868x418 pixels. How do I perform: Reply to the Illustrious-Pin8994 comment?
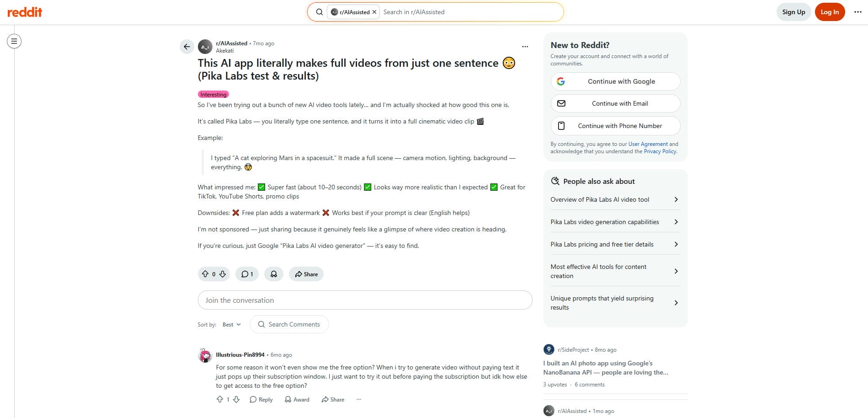click(x=261, y=399)
